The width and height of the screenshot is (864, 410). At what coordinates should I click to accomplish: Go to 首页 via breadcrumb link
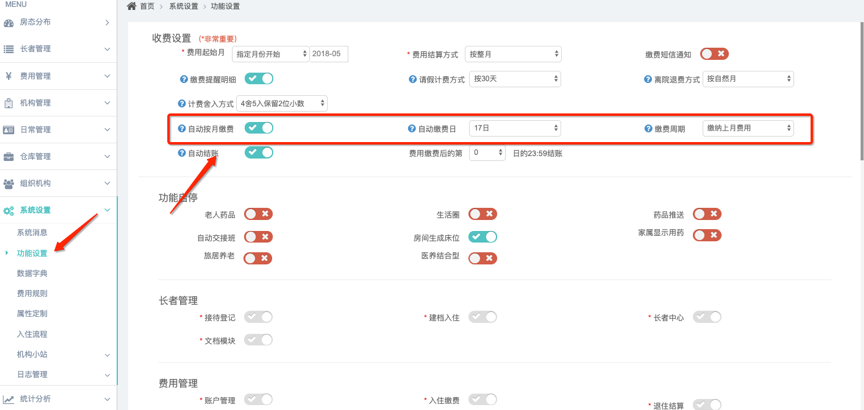tap(147, 7)
